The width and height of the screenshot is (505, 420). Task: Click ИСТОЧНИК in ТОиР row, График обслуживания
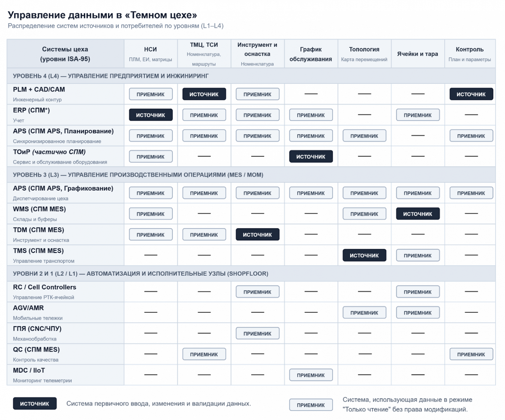[x=311, y=156]
